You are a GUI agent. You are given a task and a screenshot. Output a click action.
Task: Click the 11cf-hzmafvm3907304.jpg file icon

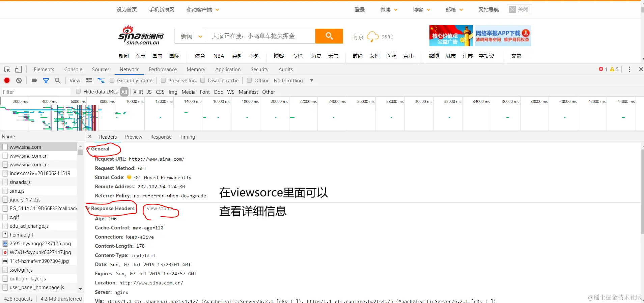5,261
